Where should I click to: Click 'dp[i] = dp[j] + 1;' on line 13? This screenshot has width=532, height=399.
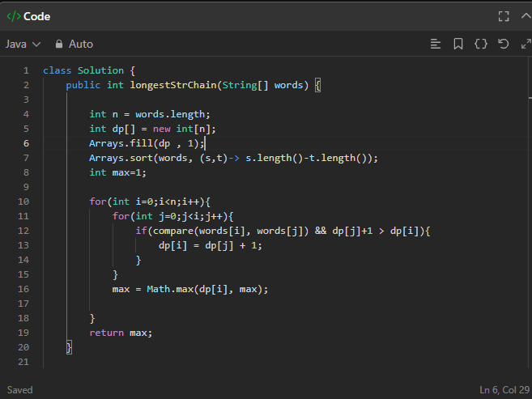[x=211, y=245]
